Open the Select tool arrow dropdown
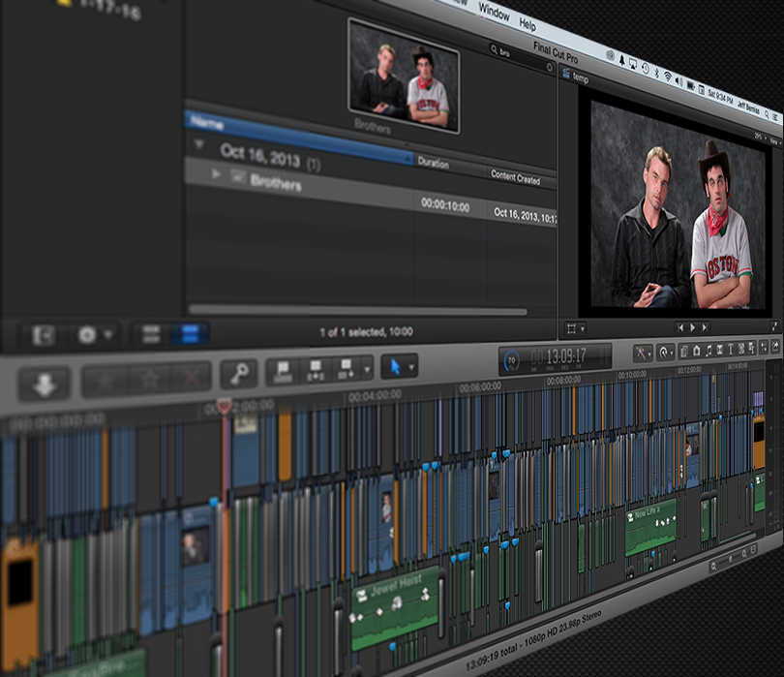The width and height of the screenshot is (784, 677). [399, 366]
